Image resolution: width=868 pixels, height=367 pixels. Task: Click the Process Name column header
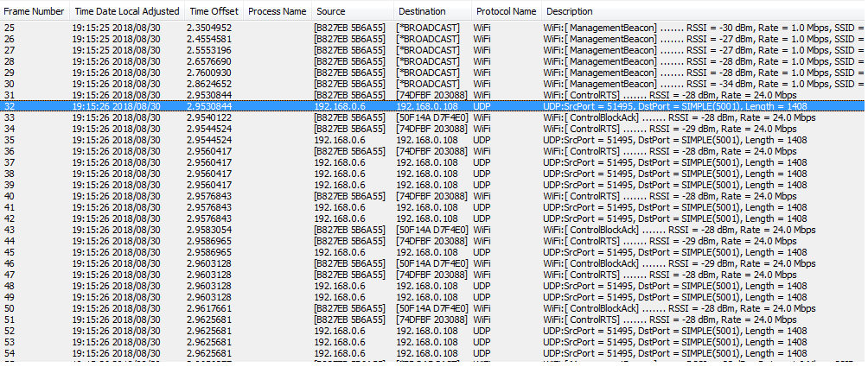[277, 11]
